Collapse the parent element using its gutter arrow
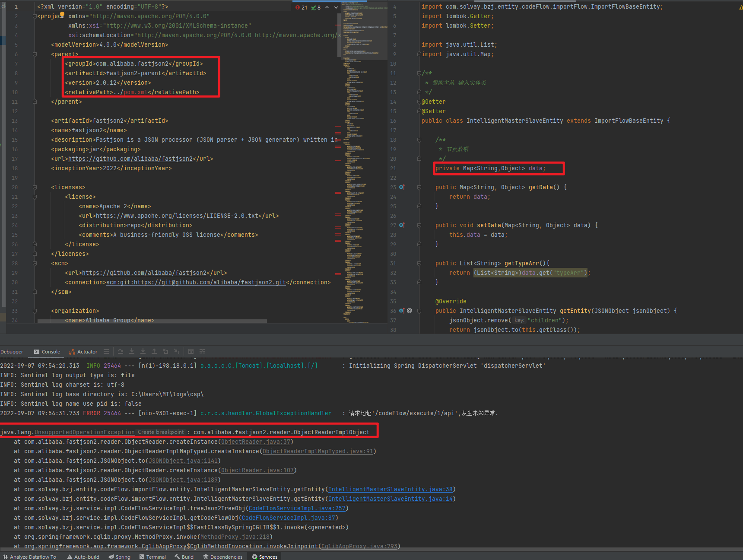This screenshot has width=743, height=560. click(35, 54)
